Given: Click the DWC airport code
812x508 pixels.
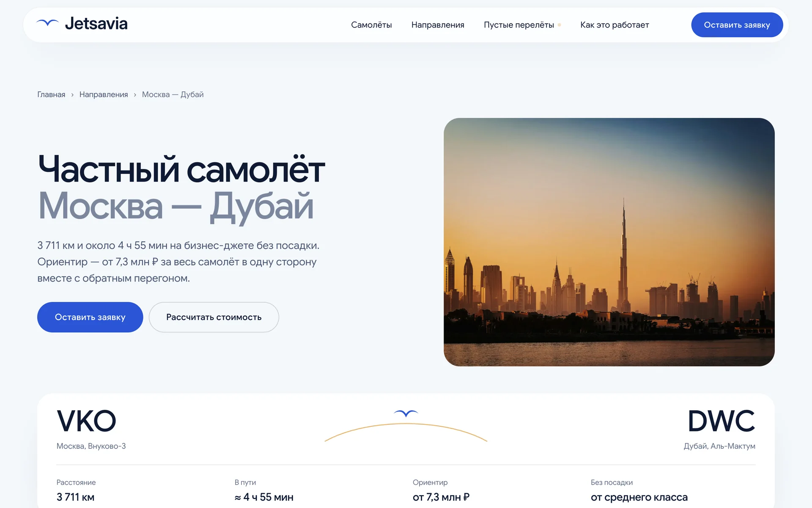Looking at the screenshot, I should point(721,421).
